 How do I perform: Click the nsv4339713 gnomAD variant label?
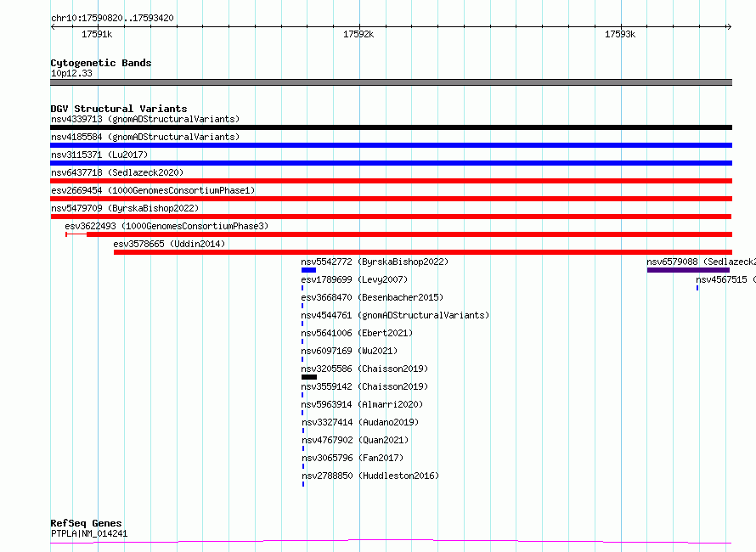click(145, 119)
